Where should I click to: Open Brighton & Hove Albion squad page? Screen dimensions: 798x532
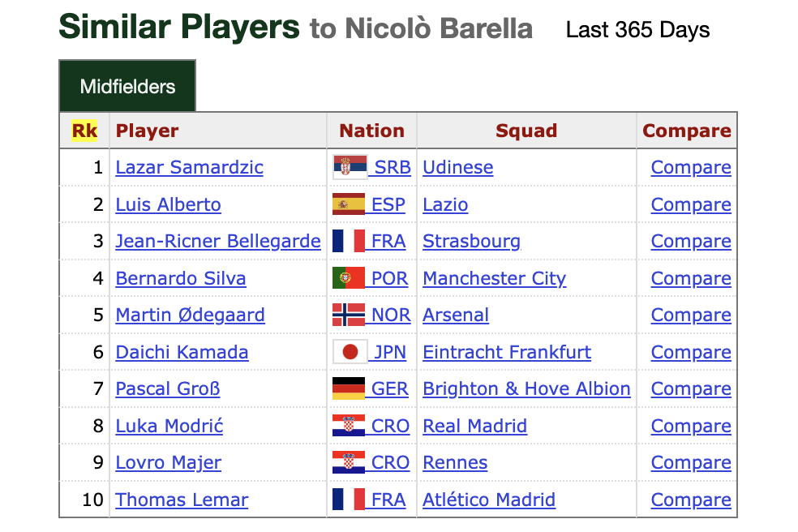(527, 389)
